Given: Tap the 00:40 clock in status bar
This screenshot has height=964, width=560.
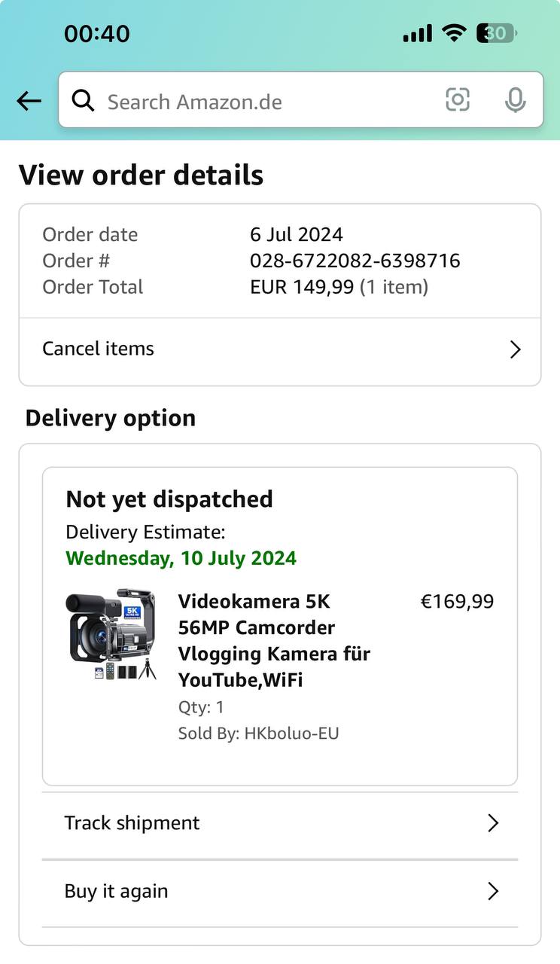Looking at the screenshot, I should tap(97, 34).
